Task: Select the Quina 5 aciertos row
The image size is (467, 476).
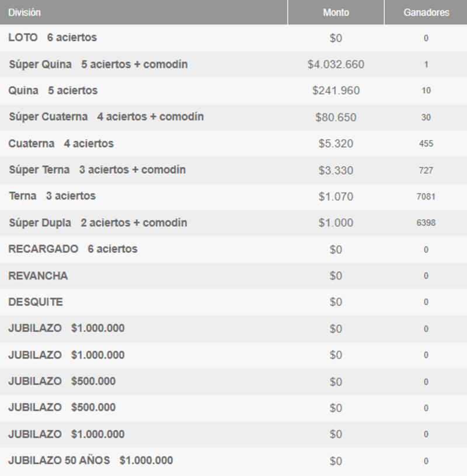Action: (53, 90)
